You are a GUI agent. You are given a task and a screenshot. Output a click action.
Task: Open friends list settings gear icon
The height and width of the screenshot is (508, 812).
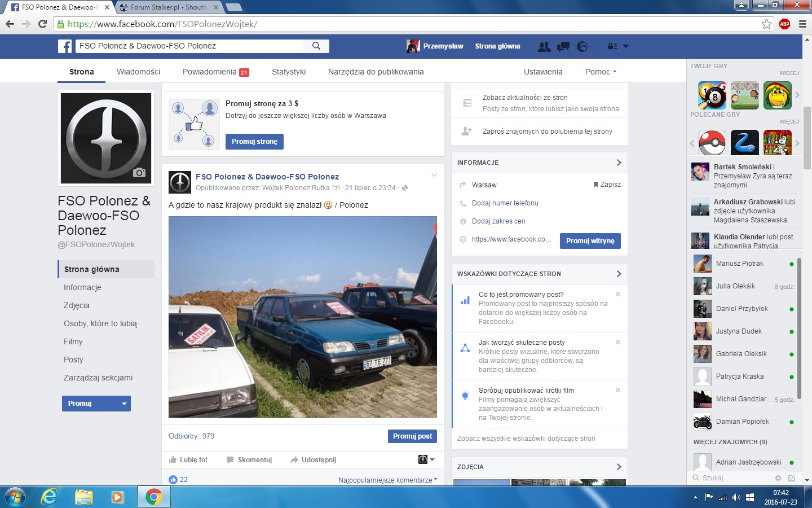(778, 478)
